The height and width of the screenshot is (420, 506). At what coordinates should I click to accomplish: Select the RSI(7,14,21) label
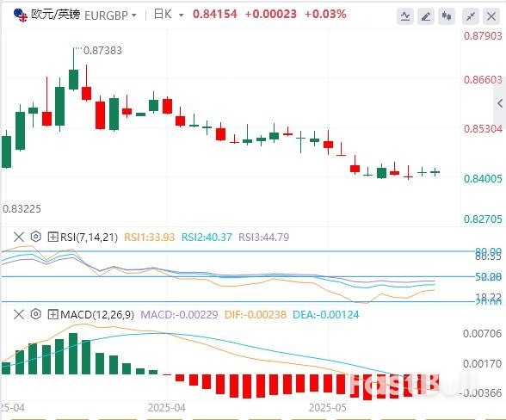coord(89,238)
